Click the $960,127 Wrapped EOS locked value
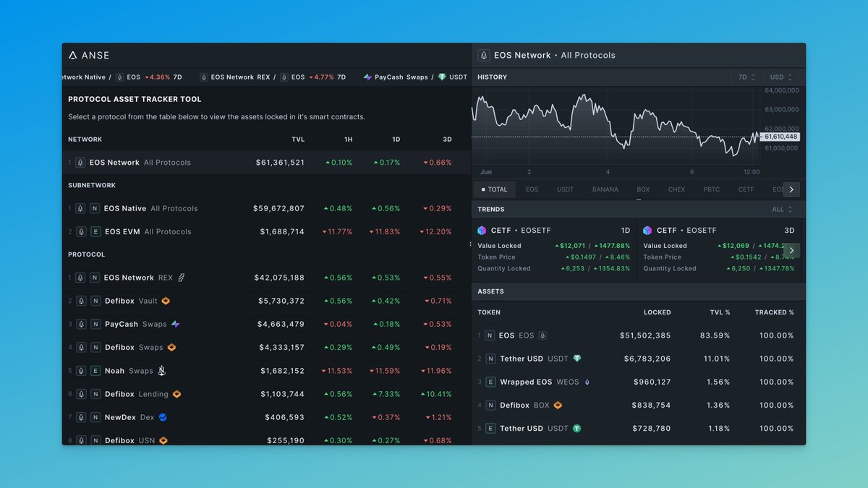The image size is (868, 488). tap(652, 382)
